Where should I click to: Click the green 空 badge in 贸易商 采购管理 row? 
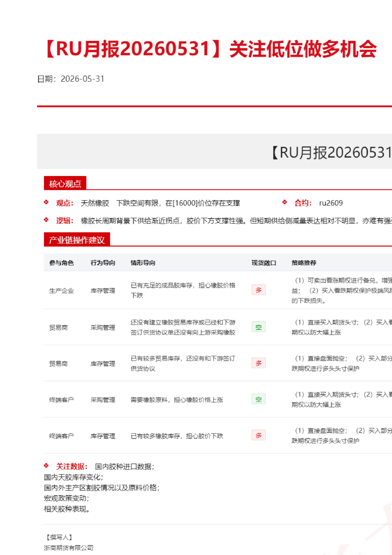click(x=258, y=327)
